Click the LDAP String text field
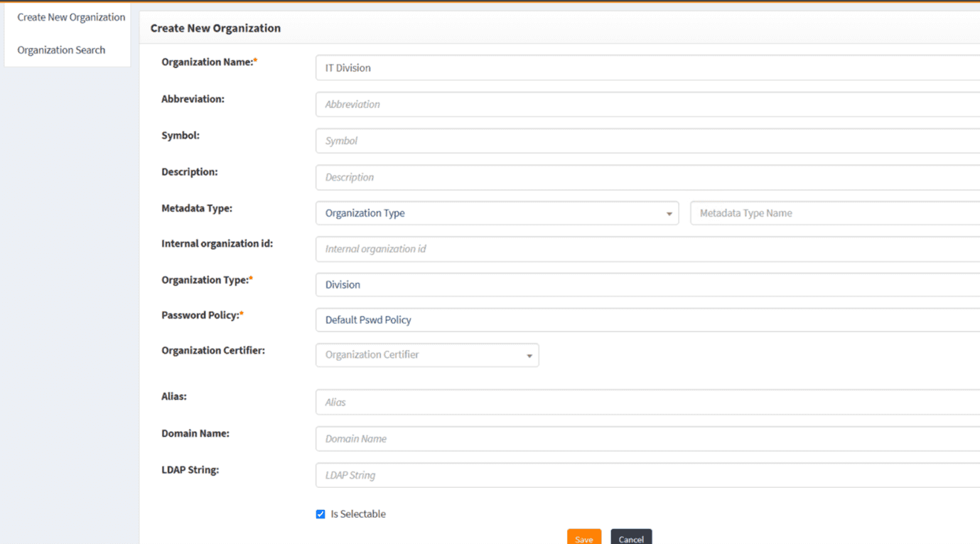Viewport: 980px width, 544px height. [647, 475]
